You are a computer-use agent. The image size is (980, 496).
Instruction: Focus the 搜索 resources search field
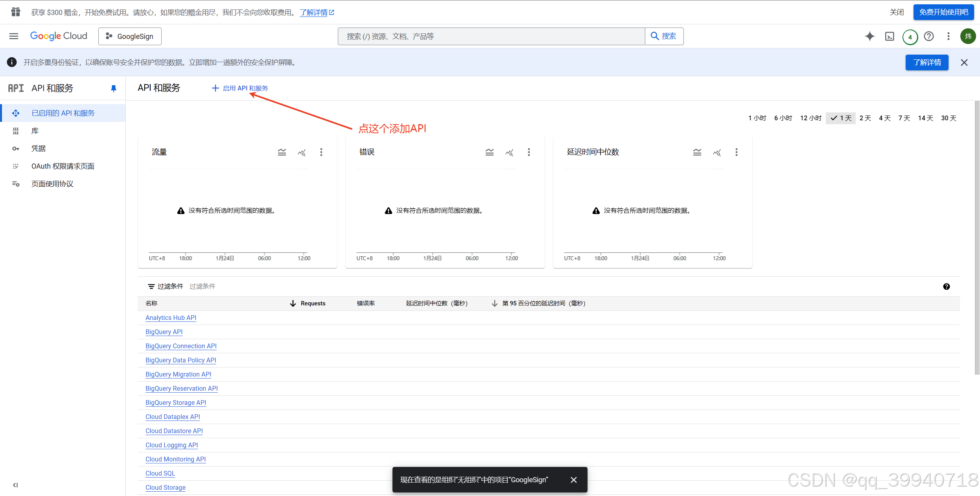point(492,36)
